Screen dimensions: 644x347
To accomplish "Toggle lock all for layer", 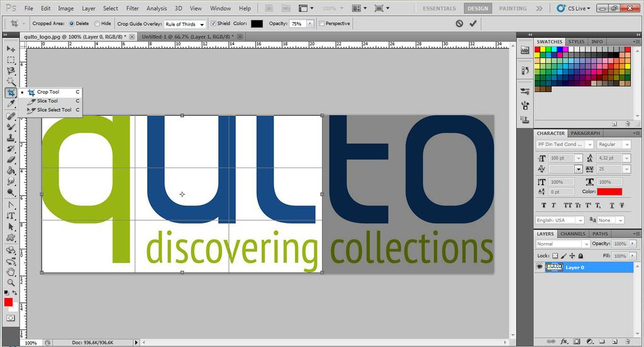I will point(580,256).
